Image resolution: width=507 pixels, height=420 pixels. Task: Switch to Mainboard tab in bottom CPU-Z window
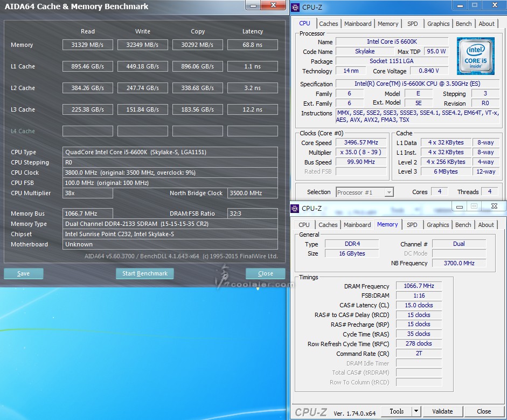357,225
